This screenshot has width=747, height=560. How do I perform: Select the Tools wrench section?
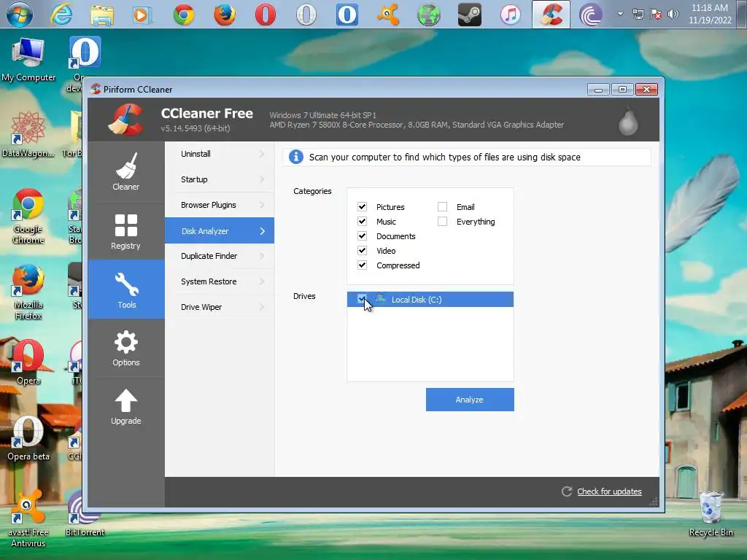[126, 289]
